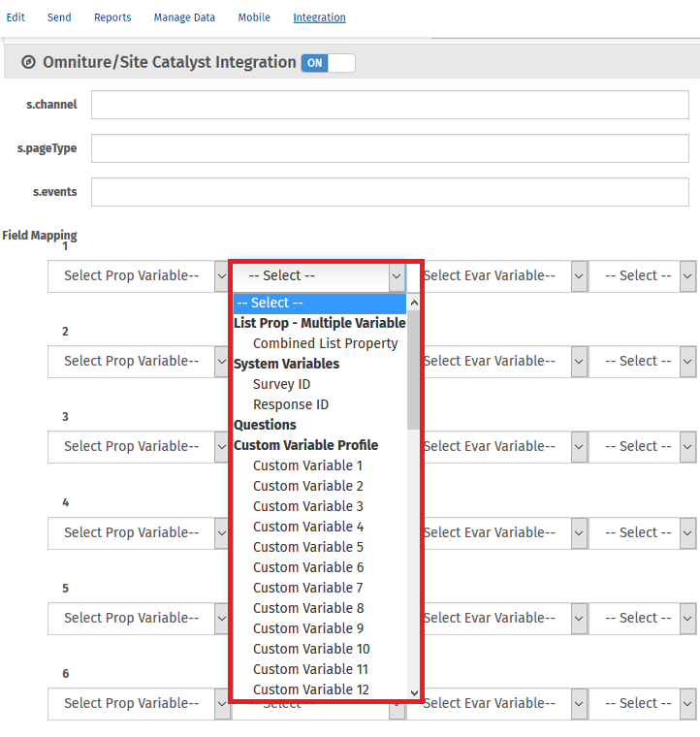Screen dimensions: 700x737
Task: Select Response ID from the list
Action: (x=290, y=404)
